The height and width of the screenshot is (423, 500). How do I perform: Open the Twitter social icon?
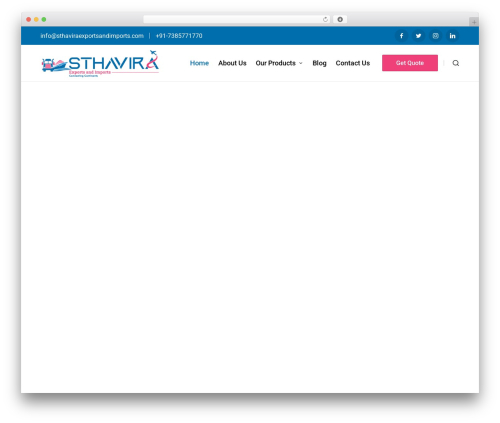[x=418, y=36]
